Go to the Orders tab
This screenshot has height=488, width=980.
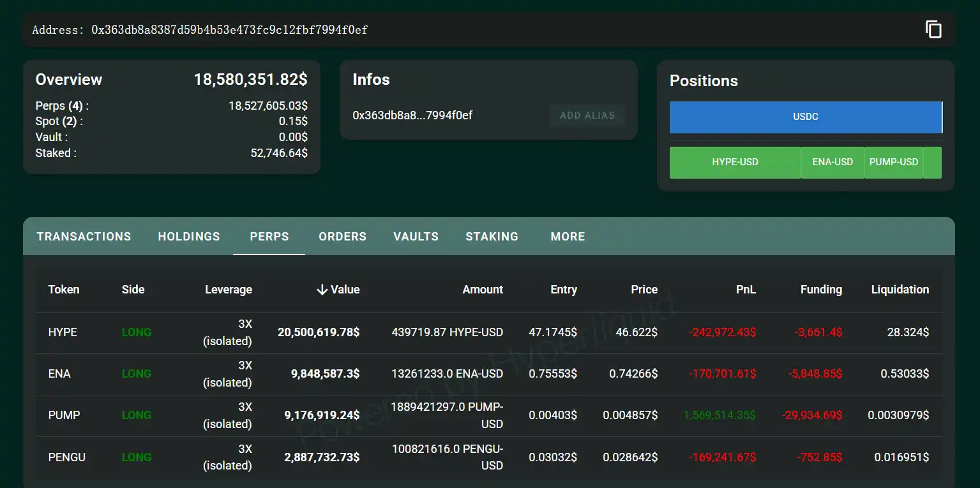coord(342,237)
